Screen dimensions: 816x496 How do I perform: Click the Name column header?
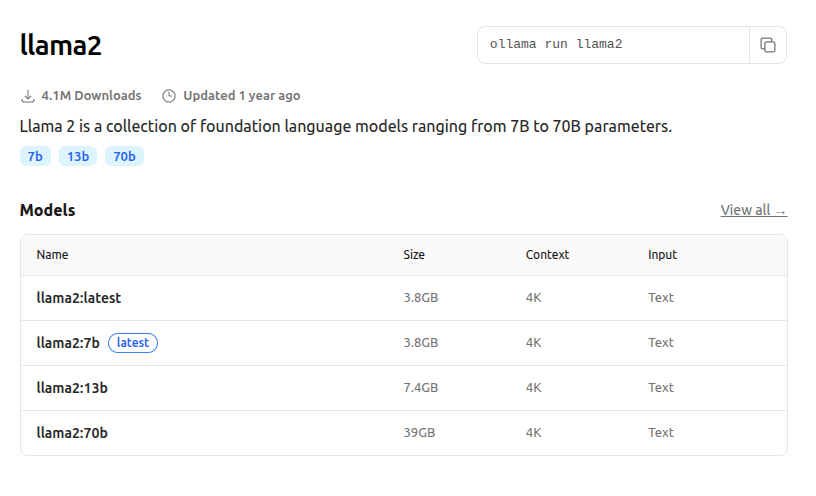click(52, 255)
